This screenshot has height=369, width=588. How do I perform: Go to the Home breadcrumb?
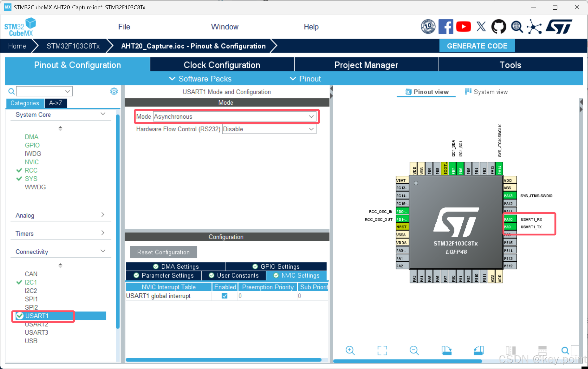(x=17, y=46)
